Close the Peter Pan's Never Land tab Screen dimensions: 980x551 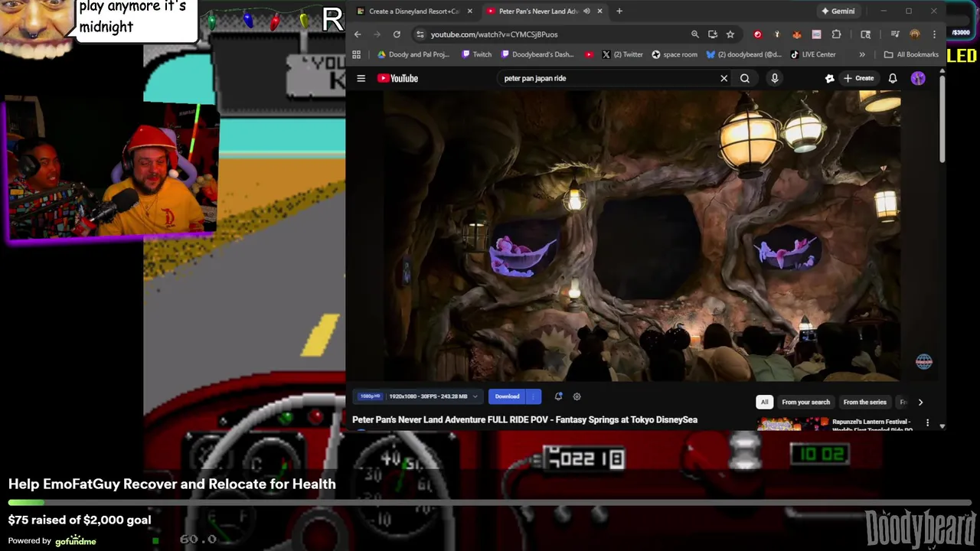(x=599, y=11)
